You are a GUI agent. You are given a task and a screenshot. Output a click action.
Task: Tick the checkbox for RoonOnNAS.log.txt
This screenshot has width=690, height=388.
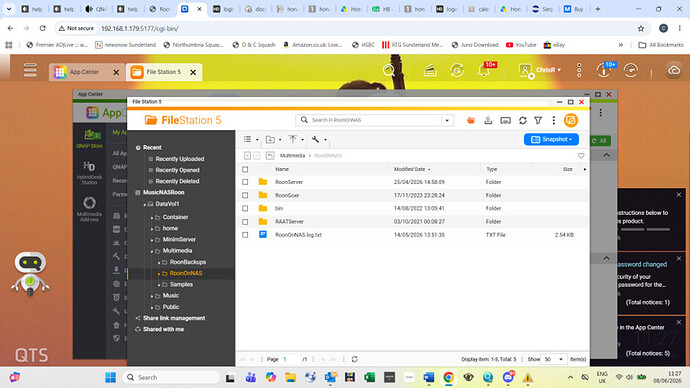[245, 235]
